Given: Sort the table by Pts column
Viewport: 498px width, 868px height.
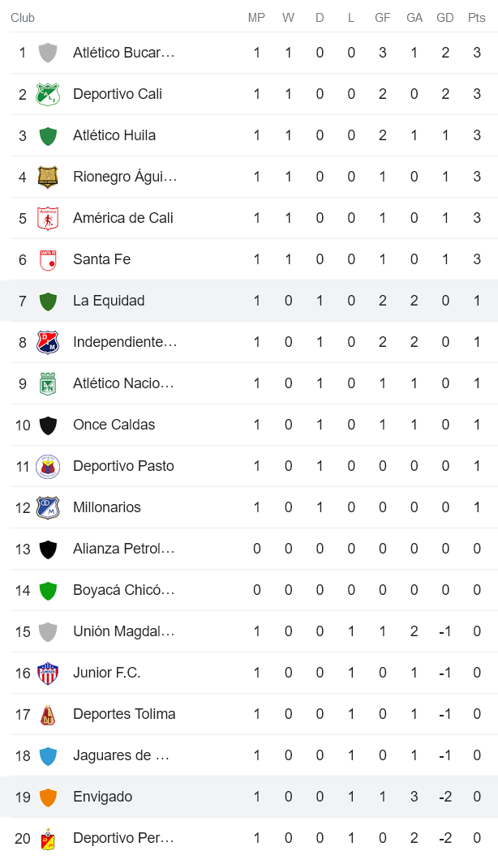Looking at the screenshot, I should coord(478,18).
